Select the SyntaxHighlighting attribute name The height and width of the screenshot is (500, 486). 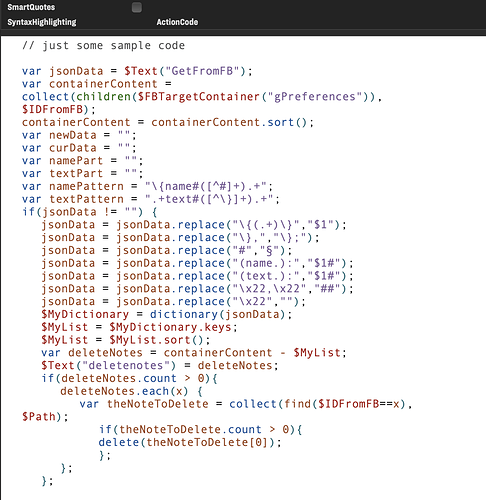42,22
